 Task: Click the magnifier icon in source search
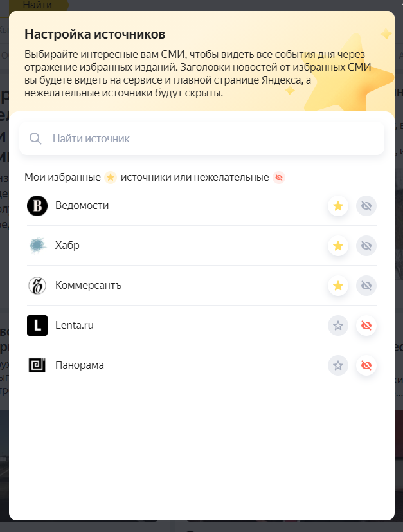35,138
